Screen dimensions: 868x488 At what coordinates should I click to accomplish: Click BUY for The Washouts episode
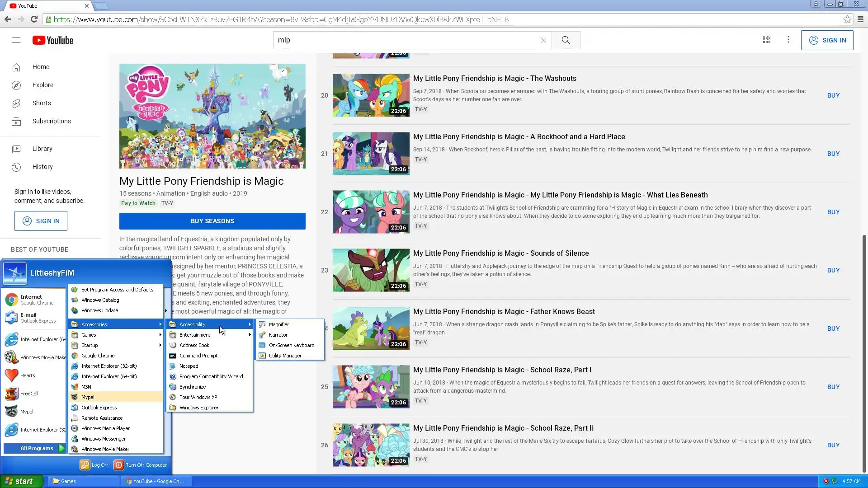[833, 95]
